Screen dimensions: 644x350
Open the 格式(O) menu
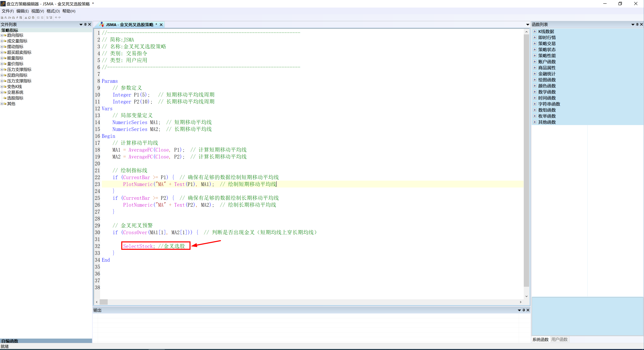(53, 11)
